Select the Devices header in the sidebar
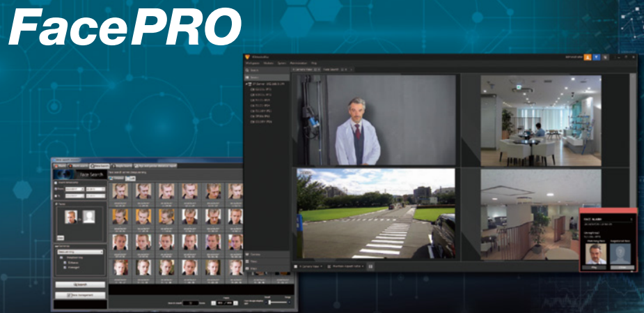 [267, 77]
